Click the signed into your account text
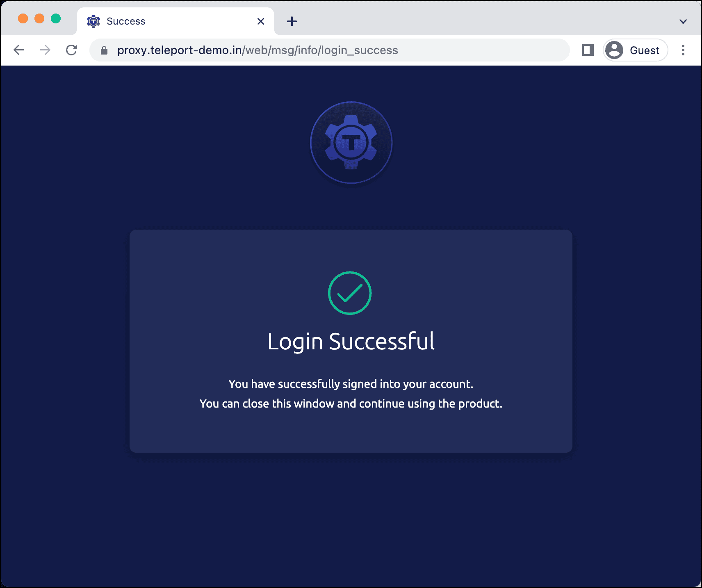 point(351,384)
